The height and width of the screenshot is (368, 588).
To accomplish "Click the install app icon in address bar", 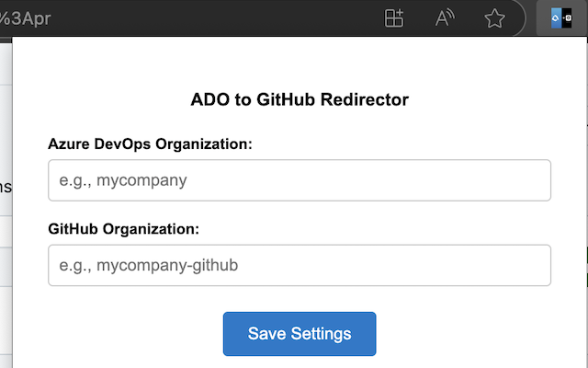I will (394, 18).
